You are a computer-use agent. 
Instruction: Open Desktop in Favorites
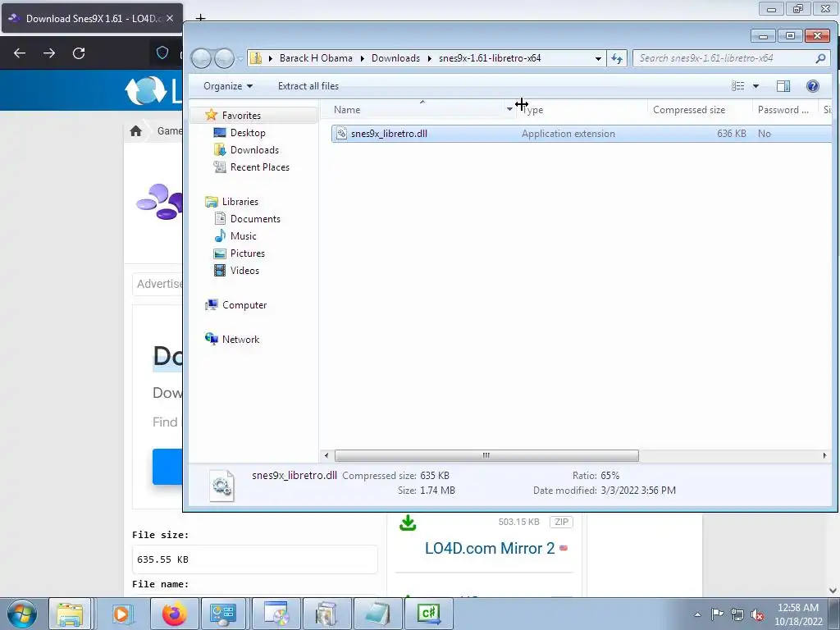[248, 133]
